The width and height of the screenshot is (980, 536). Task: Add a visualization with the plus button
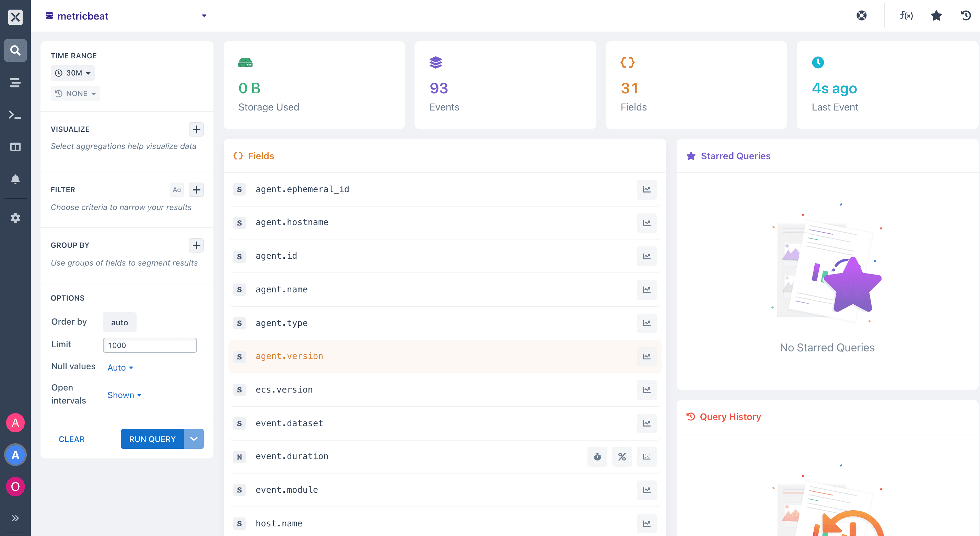coord(196,129)
